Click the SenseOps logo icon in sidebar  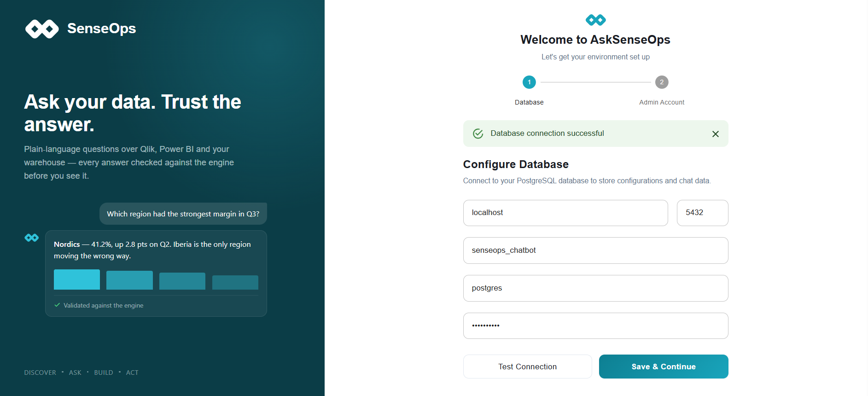(x=42, y=29)
